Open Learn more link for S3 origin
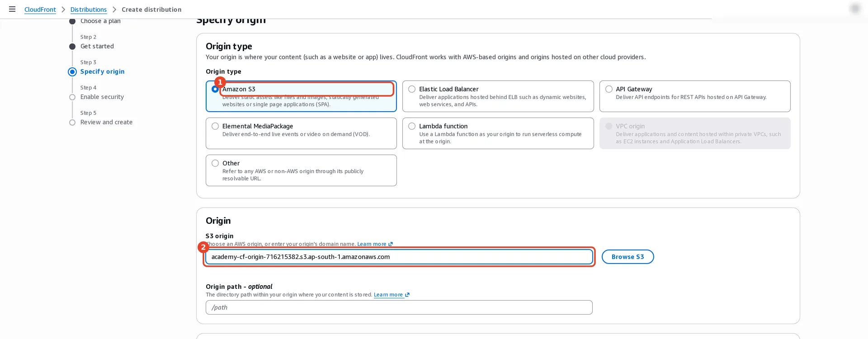Screen dimensions: 868x339 coord(375,244)
